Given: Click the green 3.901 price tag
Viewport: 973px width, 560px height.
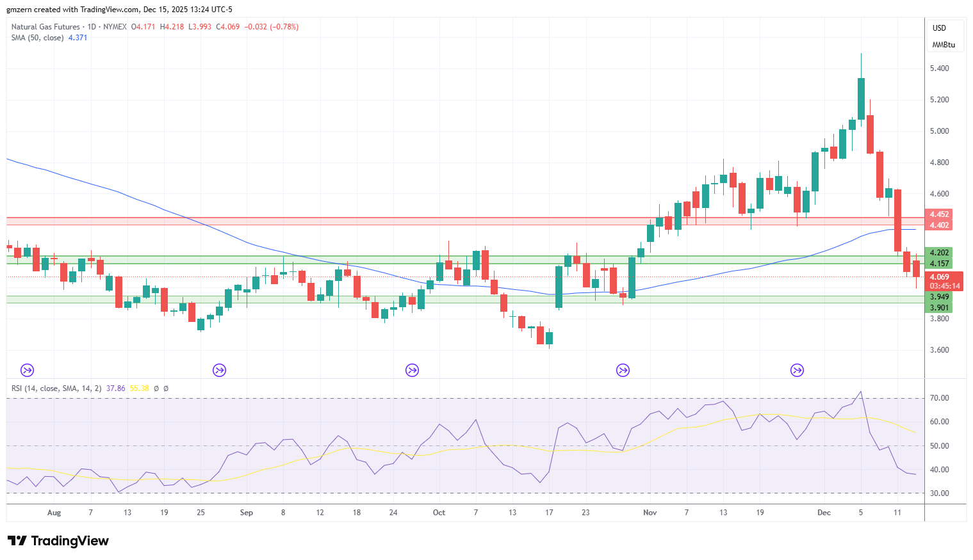Looking at the screenshot, I should coord(939,308).
